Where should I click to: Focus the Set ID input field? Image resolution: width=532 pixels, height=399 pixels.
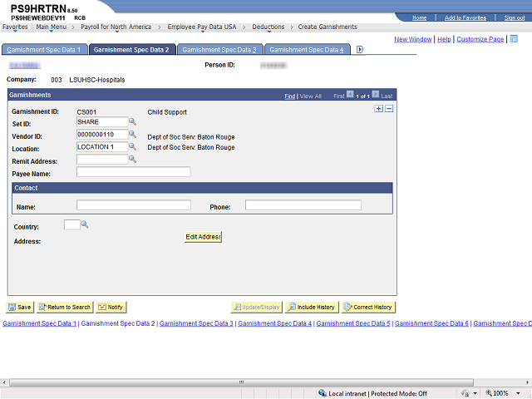point(102,122)
